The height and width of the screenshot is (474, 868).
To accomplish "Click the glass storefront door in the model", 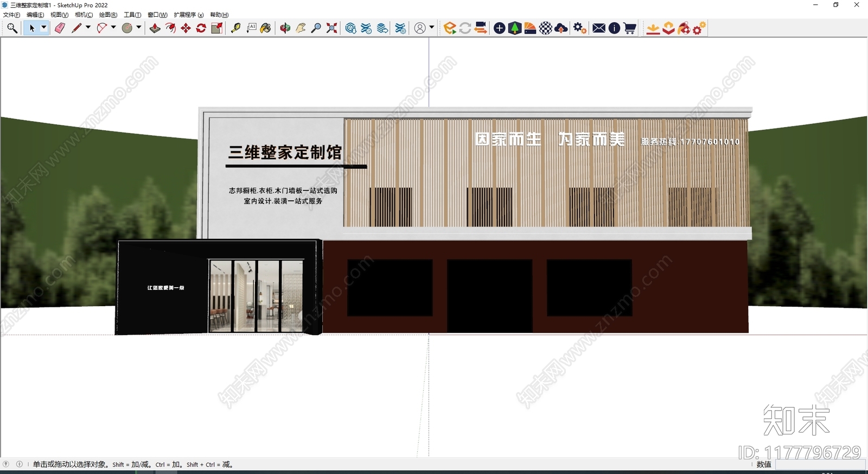I will 256,296.
